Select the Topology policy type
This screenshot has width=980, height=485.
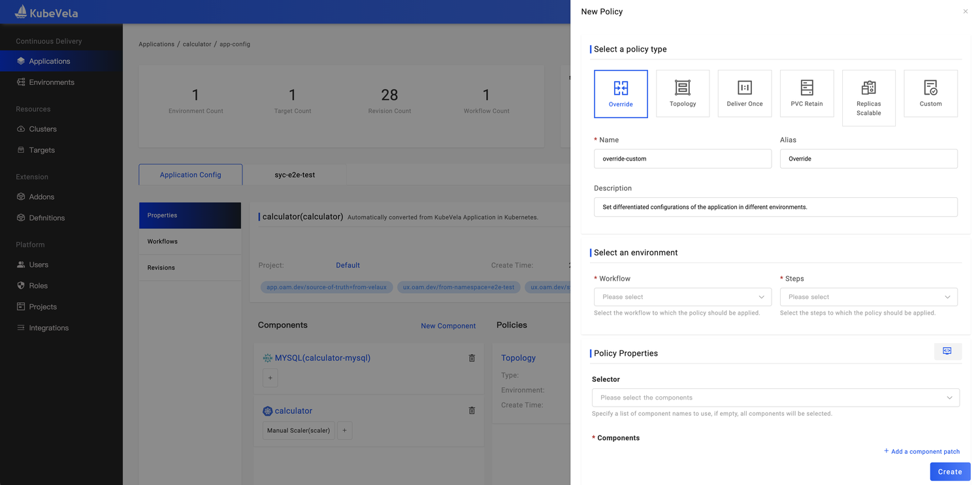pyautogui.click(x=682, y=93)
